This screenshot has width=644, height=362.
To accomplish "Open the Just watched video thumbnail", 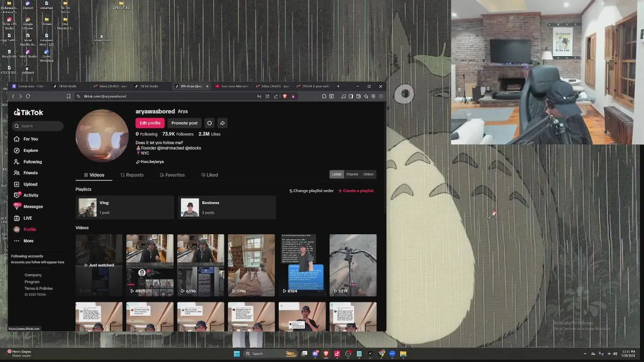I will tap(99, 265).
